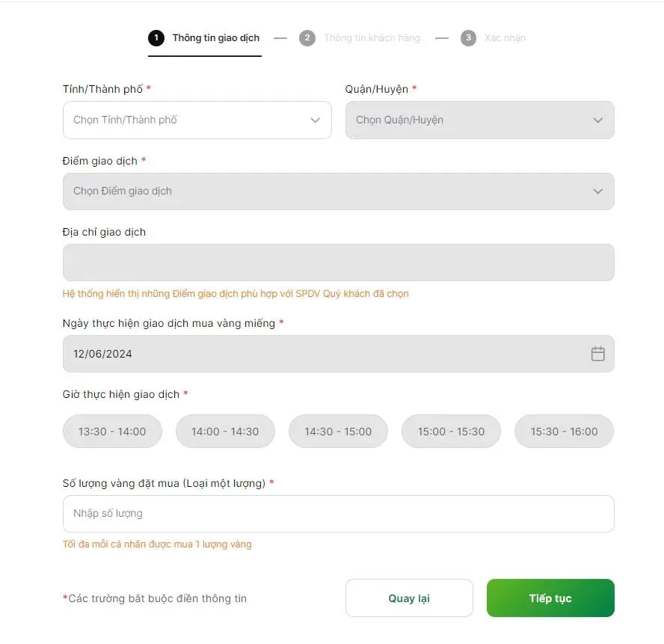
Task: Select the 14:00 - 14:30 time slot
Action: (x=225, y=432)
